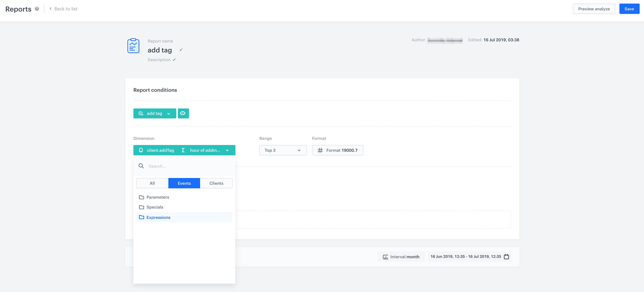Click the eye visibility icon
This screenshot has width=644, height=292.
(183, 113)
